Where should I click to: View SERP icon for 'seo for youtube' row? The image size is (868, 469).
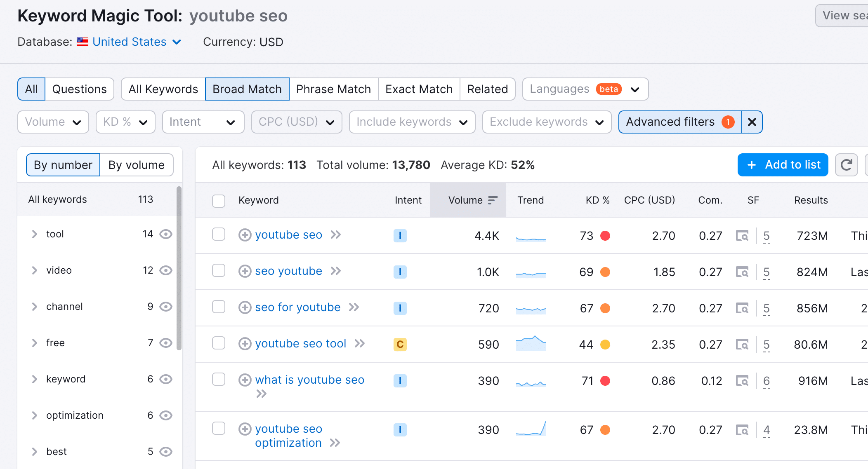pos(742,308)
